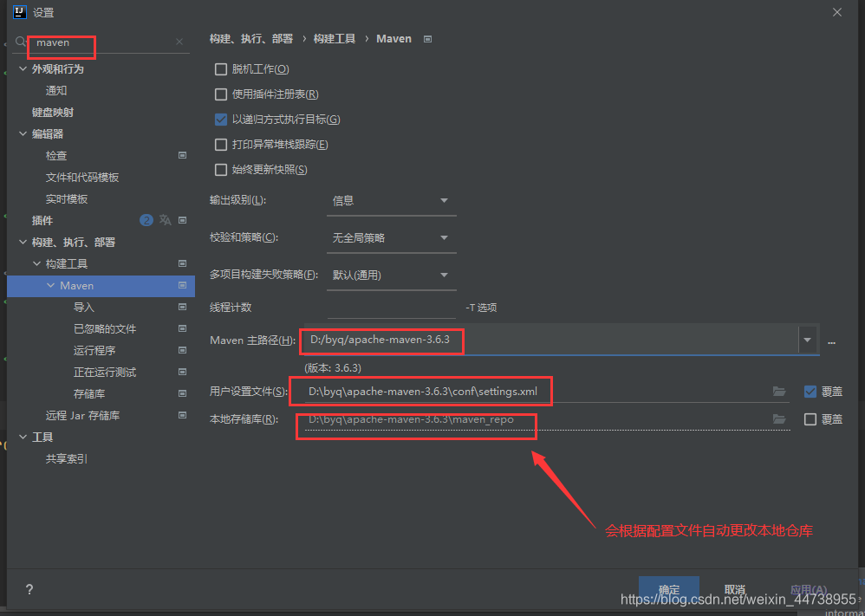Click the maven search input field
865x616 pixels.
102,42
